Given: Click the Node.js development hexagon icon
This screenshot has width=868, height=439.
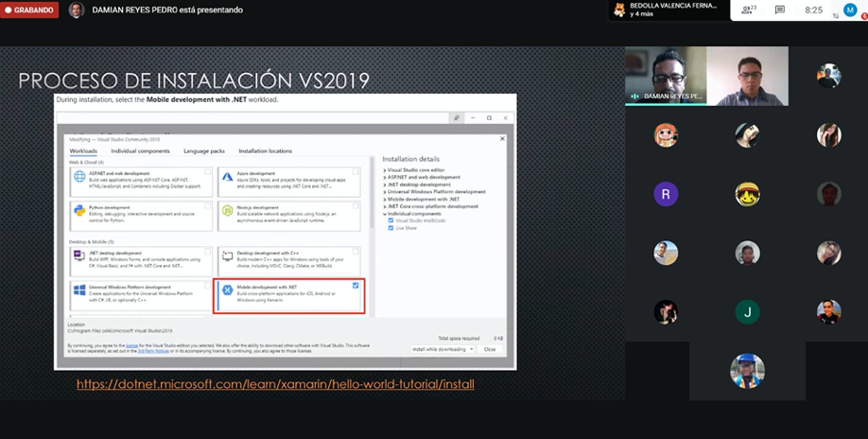Looking at the screenshot, I should (228, 210).
